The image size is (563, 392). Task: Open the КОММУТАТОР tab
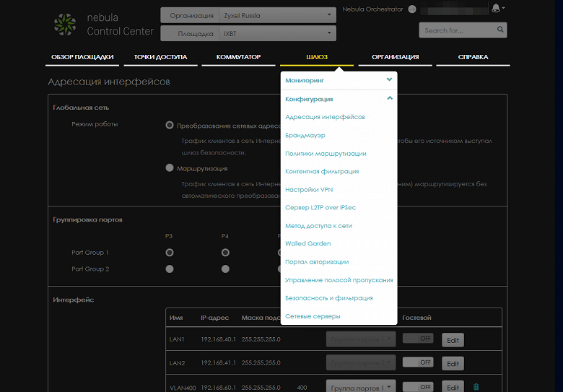coord(238,57)
